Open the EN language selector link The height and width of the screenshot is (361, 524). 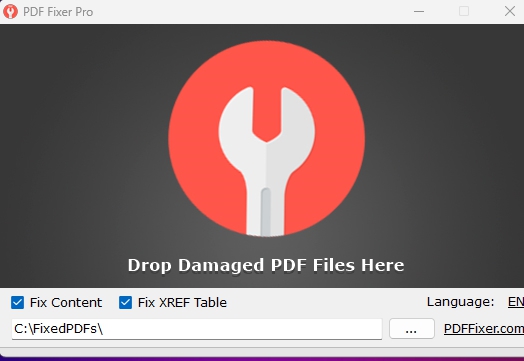coord(516,302)
